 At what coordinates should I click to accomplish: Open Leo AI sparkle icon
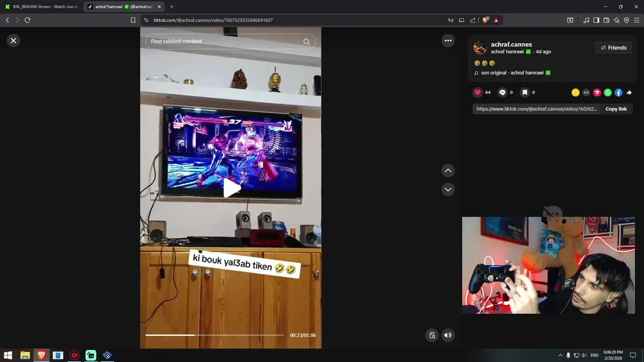click(x=616, y=20)
